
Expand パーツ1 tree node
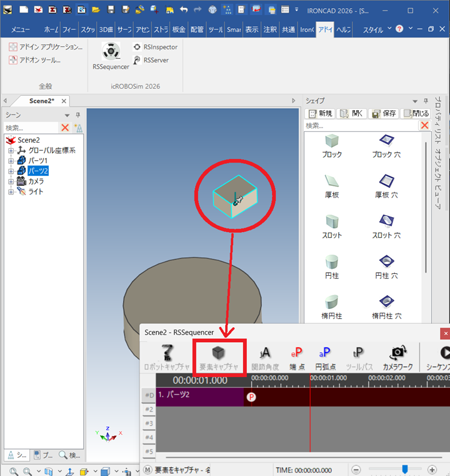pyautogui.click(x=11, y=161)
